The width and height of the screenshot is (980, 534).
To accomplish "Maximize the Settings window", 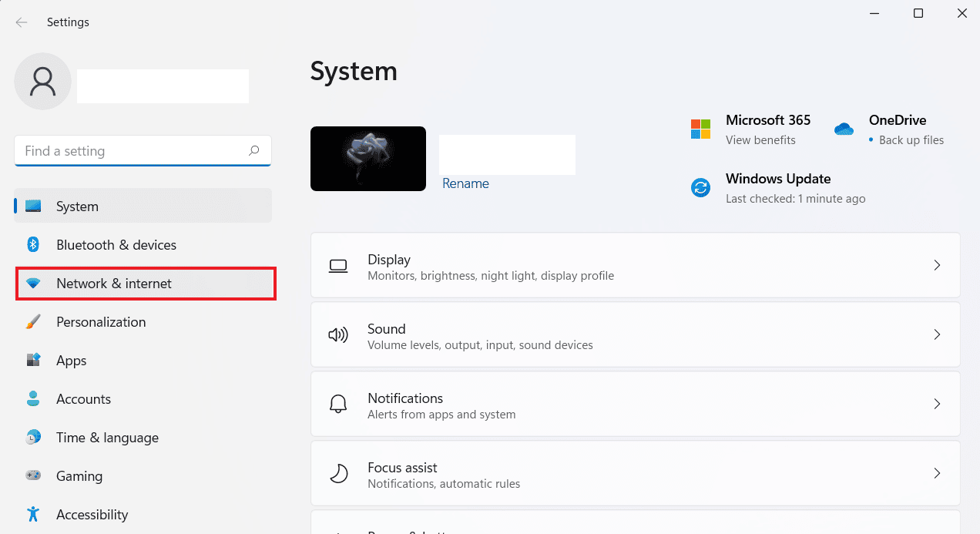I will (918, 13).
